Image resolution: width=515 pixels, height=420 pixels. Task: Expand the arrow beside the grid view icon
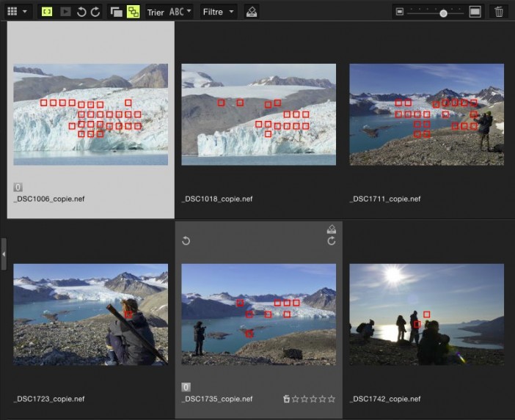pos(25,12)
